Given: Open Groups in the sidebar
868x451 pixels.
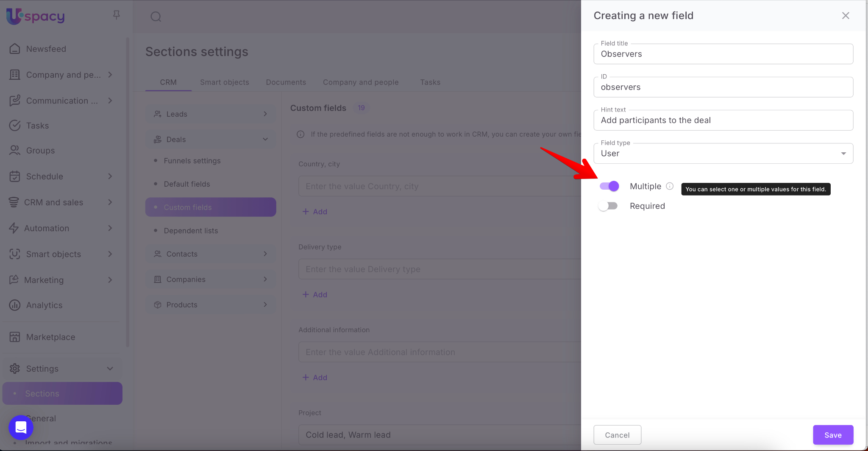Looking at the screenshot, I should point(40,151).
